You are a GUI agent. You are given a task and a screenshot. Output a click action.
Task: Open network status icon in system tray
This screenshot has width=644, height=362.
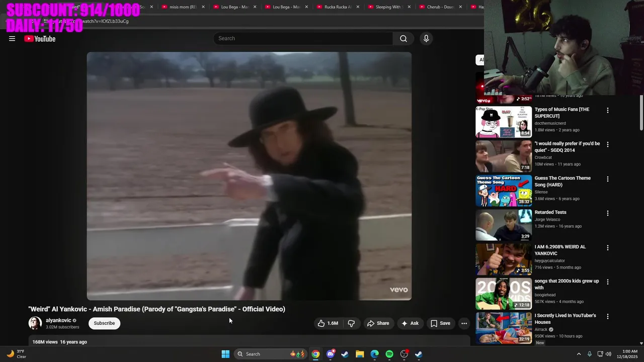[x=600, y=354]
